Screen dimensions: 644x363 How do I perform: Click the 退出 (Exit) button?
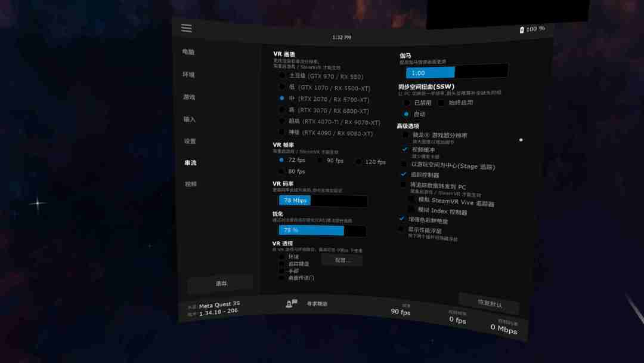pos(221,284)
